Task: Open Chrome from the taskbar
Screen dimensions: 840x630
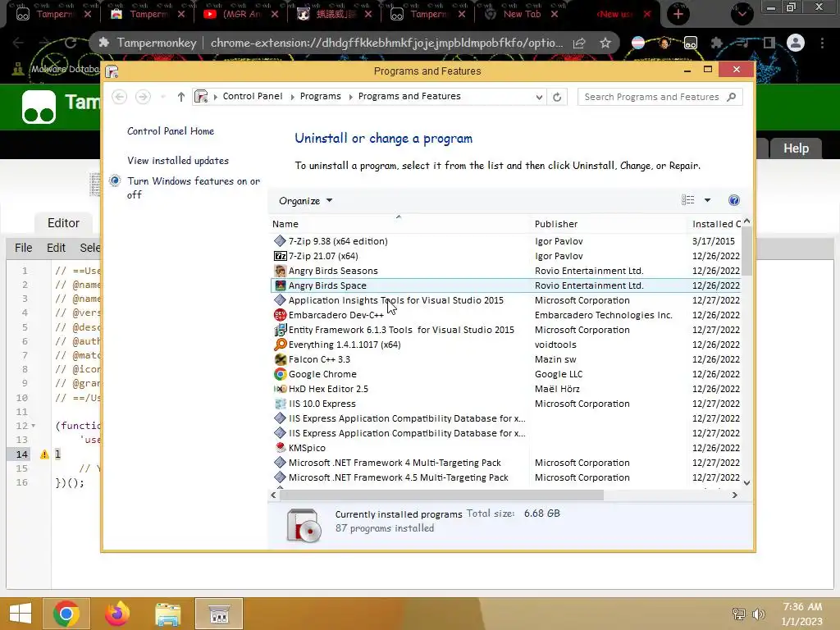Action: [x=66, y=614]
